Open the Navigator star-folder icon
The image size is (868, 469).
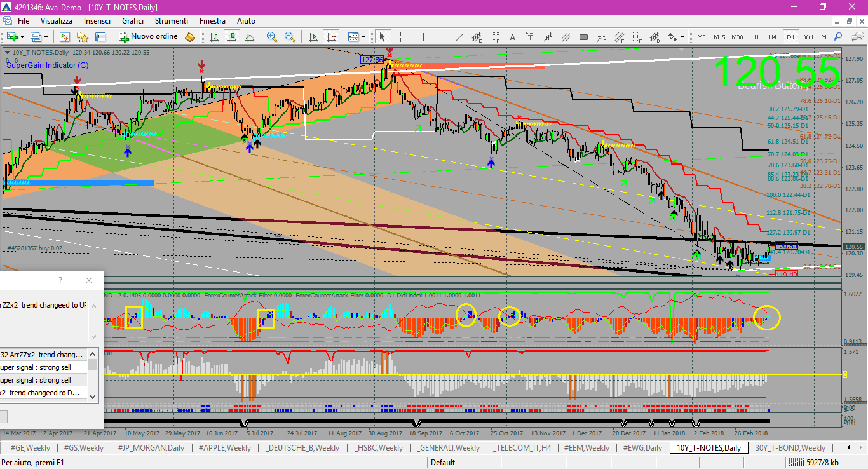[x=83, y=37]
